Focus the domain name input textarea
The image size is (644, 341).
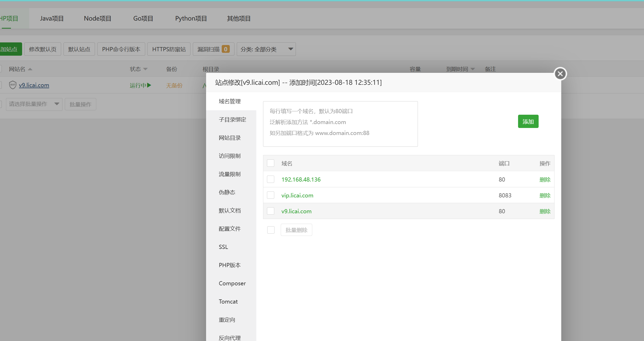point(340,124)
